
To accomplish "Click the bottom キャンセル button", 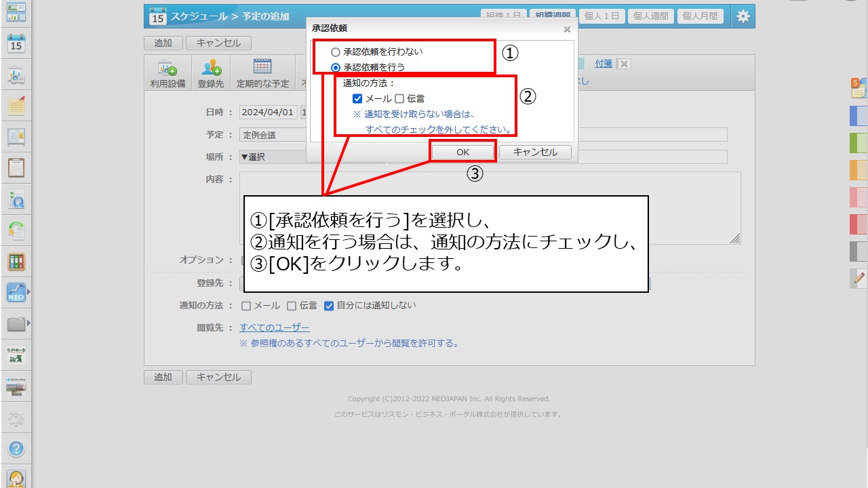I will click(218, 377).
